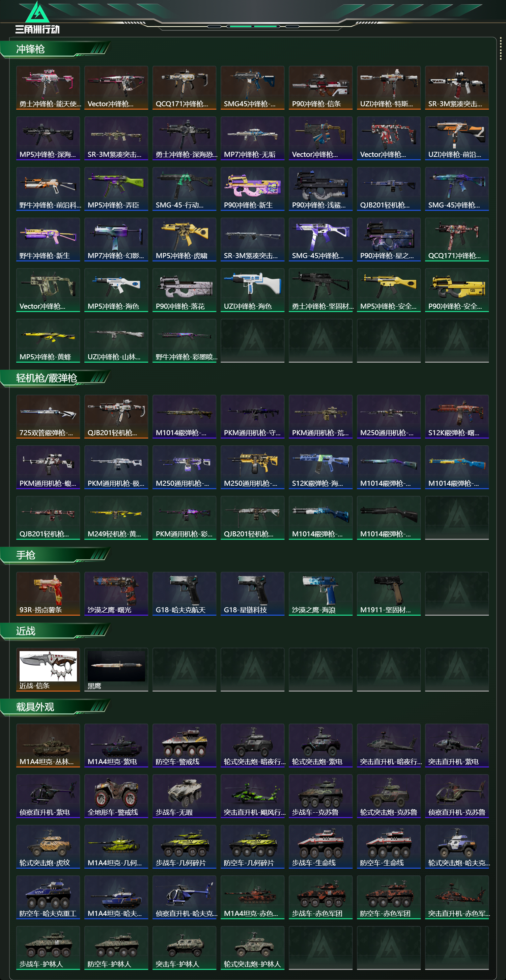Select the 突击车-护林人 vehicle skin
Screen dimensions: 506x980
pos(184,948)
